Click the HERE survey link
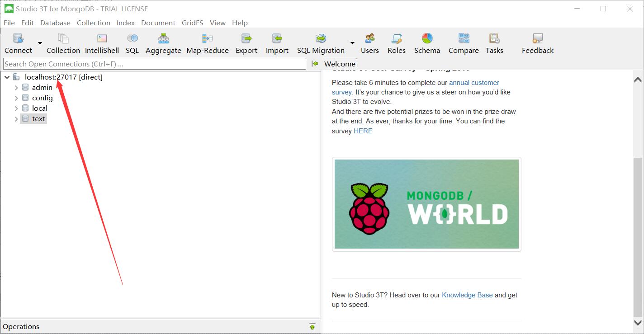 coord(363,131)
